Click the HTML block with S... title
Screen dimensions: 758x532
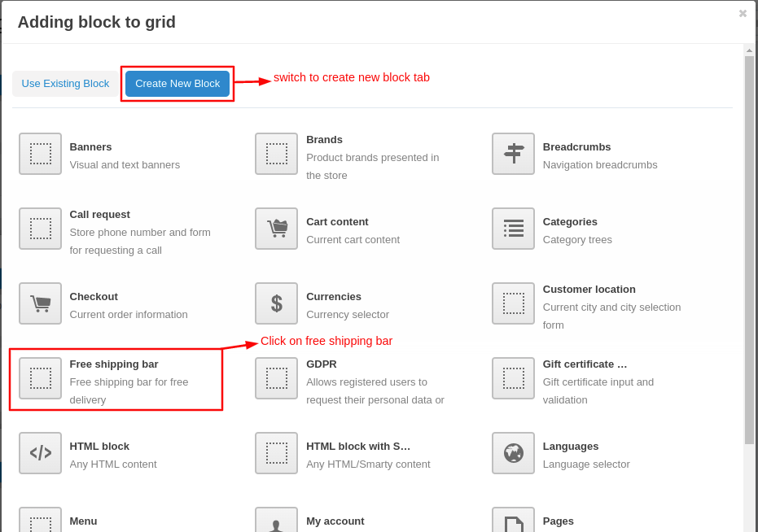pos(358,447)
